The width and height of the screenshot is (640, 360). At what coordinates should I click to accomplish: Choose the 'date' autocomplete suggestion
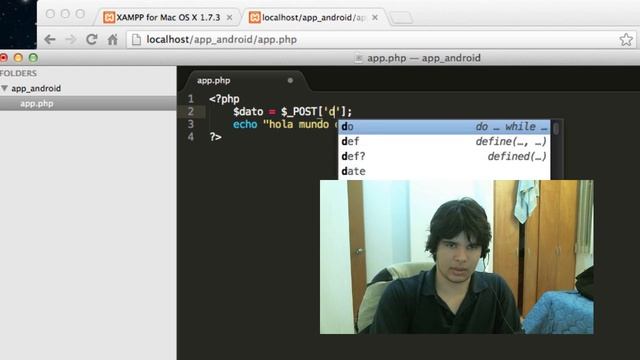[x=444, y=171]
